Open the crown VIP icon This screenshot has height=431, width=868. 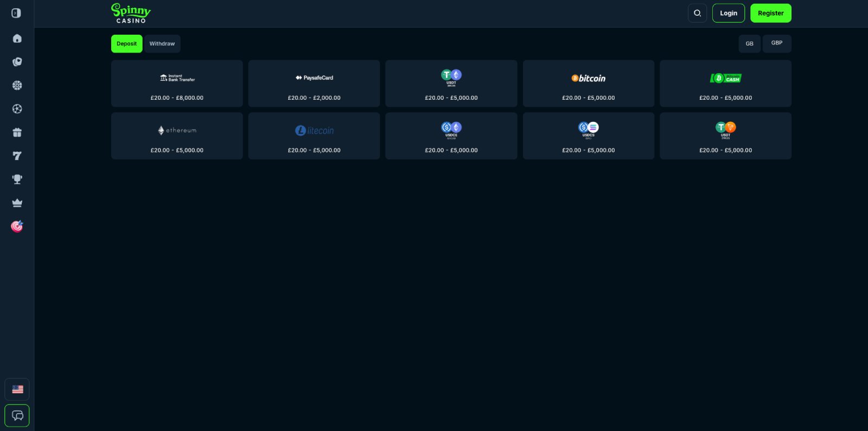tap(17, 203)
